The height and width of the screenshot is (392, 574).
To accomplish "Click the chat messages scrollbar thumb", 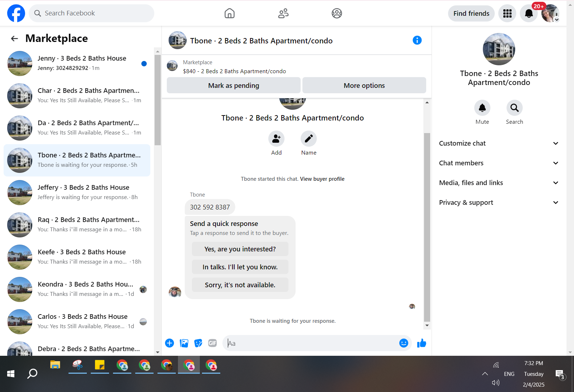I will coord(427,227).
